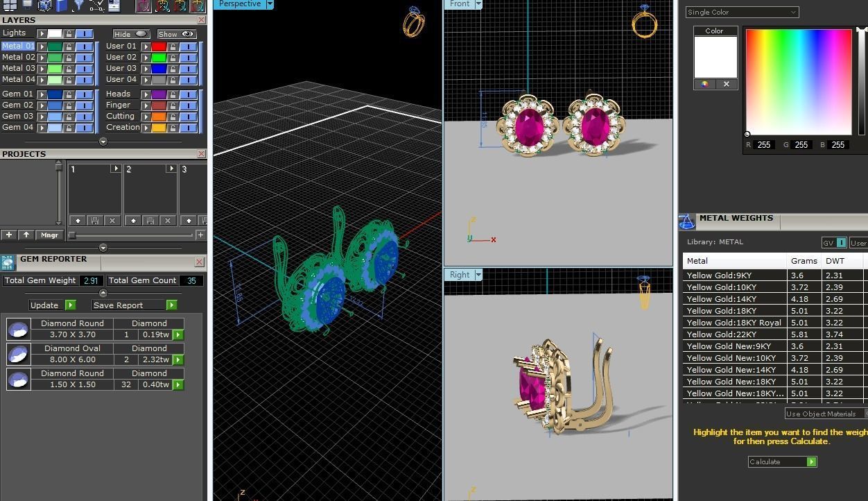Click the up arrow button beside Mngr

tap(26, 235)
